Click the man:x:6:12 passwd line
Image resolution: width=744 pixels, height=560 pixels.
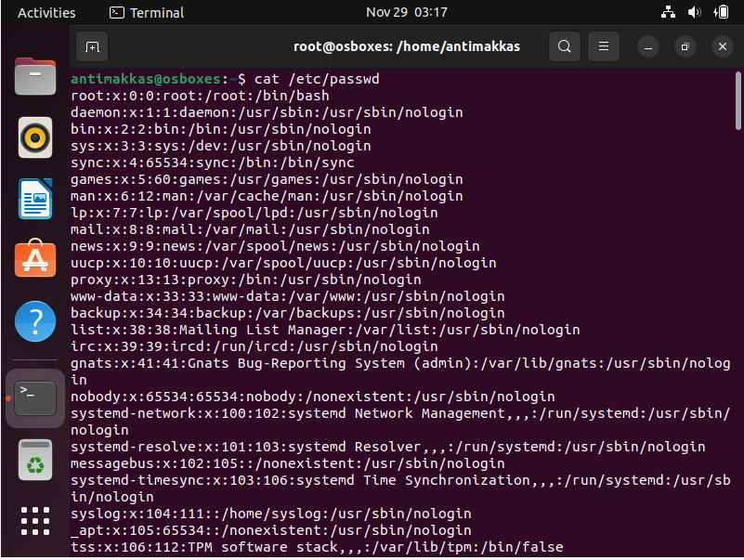(267, 196)
